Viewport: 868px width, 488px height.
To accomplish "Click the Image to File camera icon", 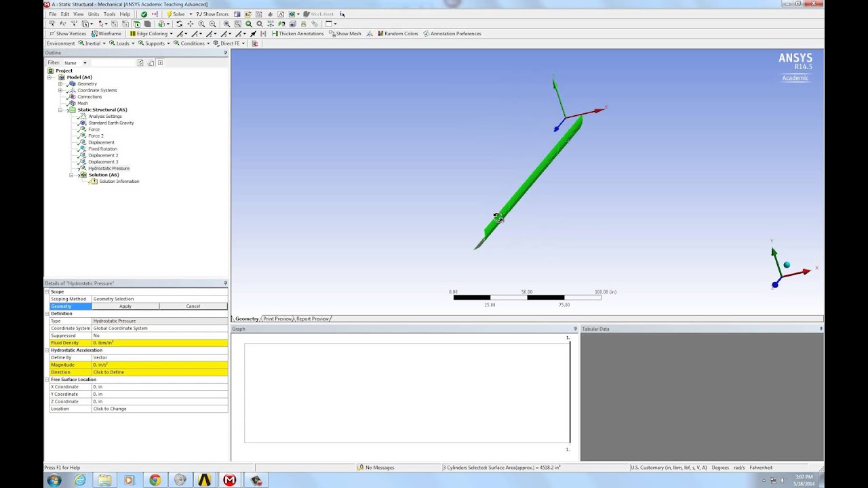I will click(292, 14).
